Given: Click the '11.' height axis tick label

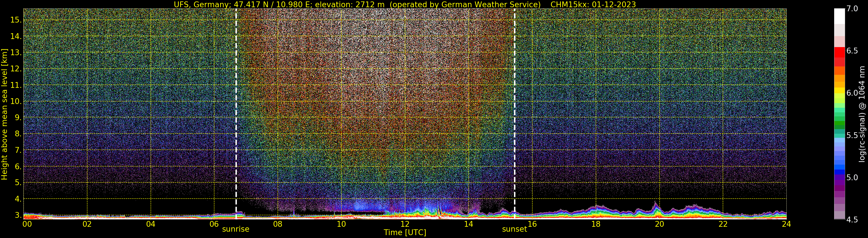Looking at the screenshot, I should [16, 85].
